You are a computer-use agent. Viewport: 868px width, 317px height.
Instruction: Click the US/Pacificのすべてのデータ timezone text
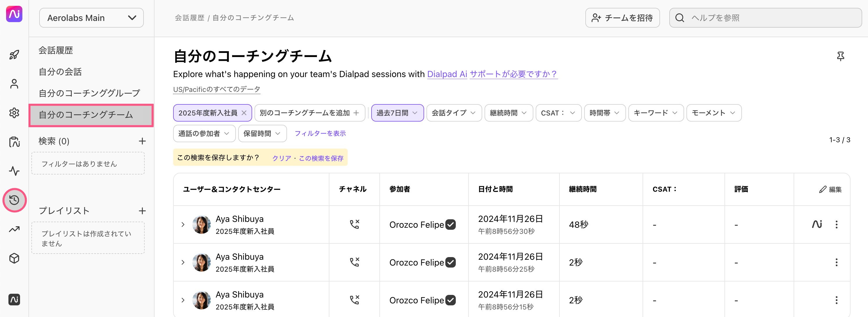pyautogui.click(x=217, y=89)
